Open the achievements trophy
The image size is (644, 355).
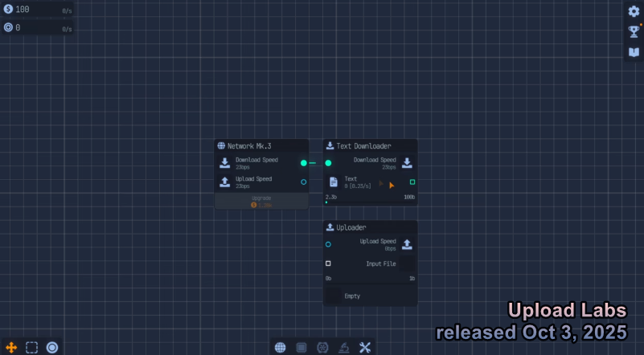(634, 32)
